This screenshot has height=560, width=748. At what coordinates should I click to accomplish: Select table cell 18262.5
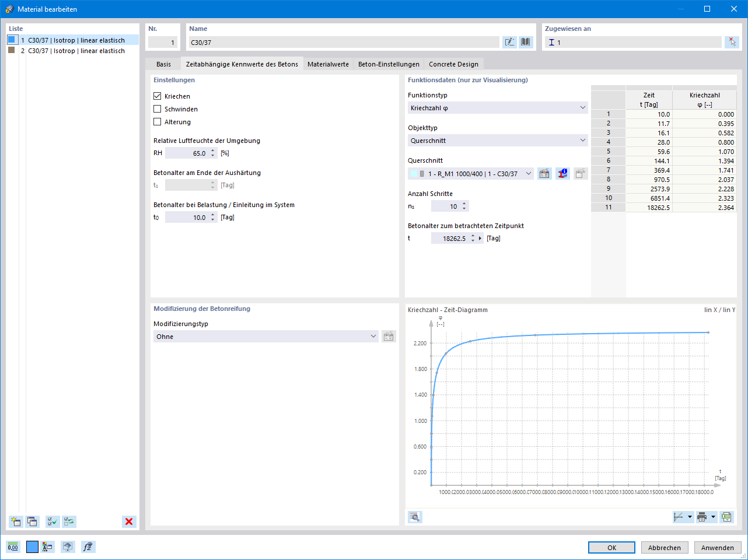coord(649,208)
